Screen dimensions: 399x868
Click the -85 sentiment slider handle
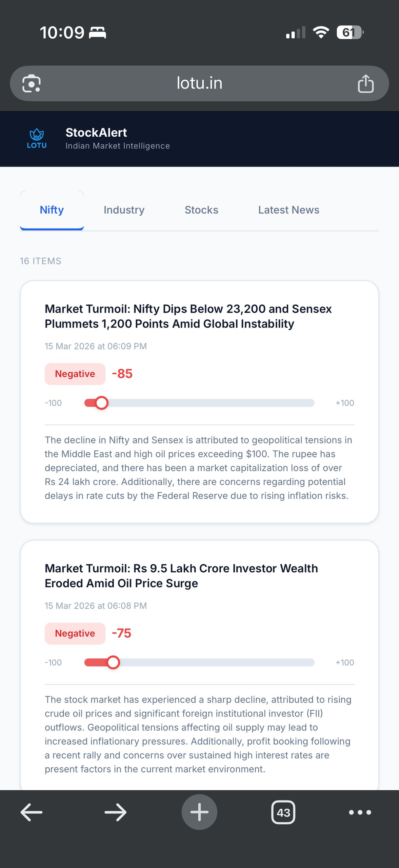(101, 403)
